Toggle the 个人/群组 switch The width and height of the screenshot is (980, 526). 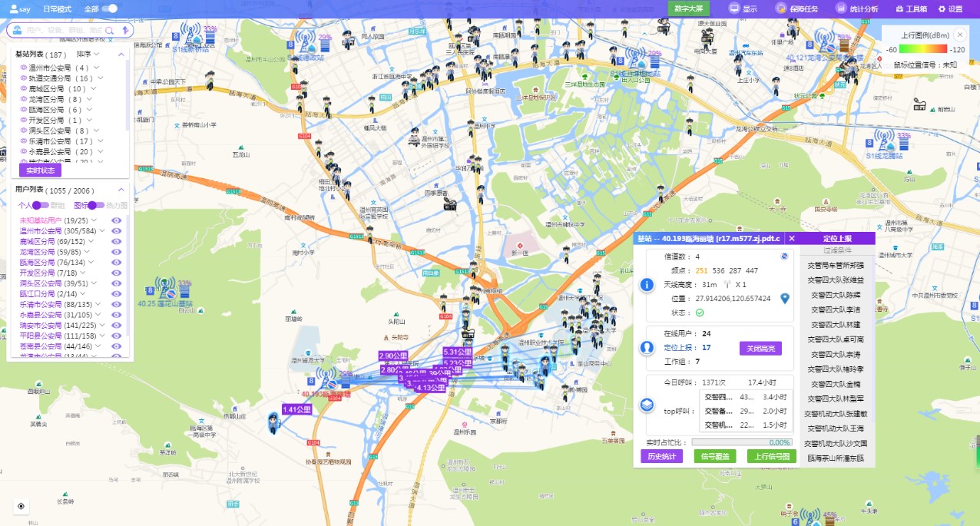pyautogui.click(x=41, y=205)
